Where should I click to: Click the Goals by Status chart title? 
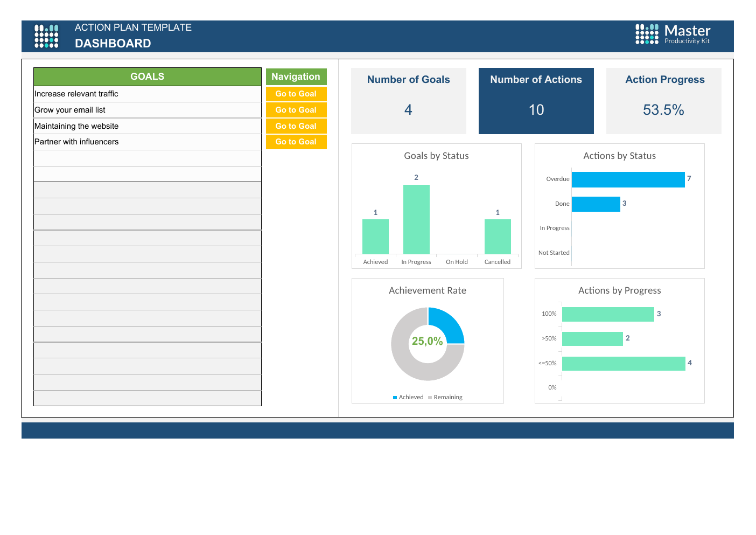(x=437, y=156)
